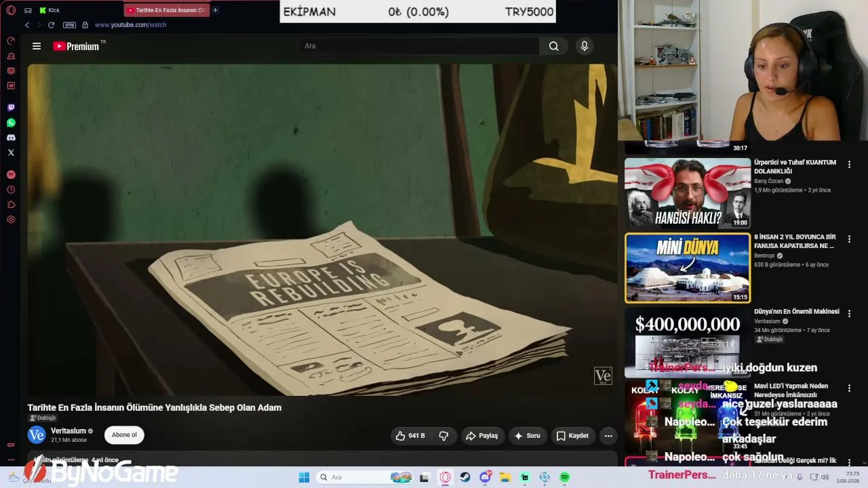Open the M-labeled sidebar icon
The height and width of the screenshot is (488, 868).
coord(11,85)
